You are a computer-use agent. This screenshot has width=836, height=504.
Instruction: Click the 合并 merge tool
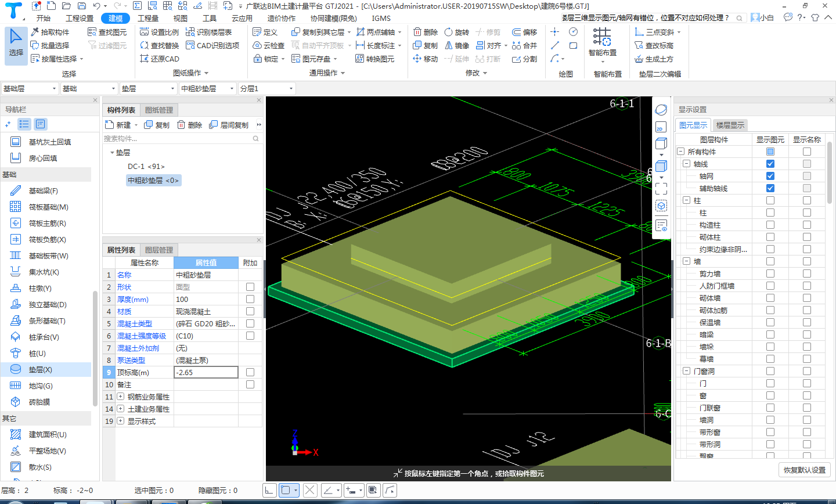point(525,45)
